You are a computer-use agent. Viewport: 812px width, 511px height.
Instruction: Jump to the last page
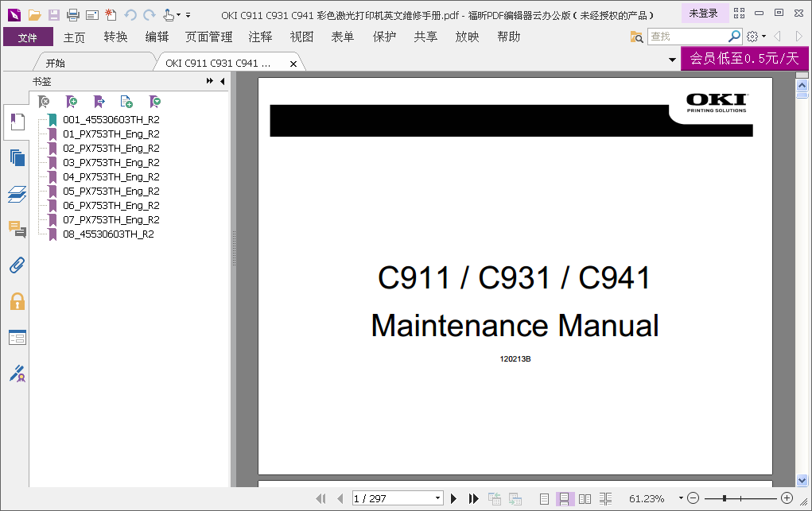pyautogui.click(x=473, y=498)
